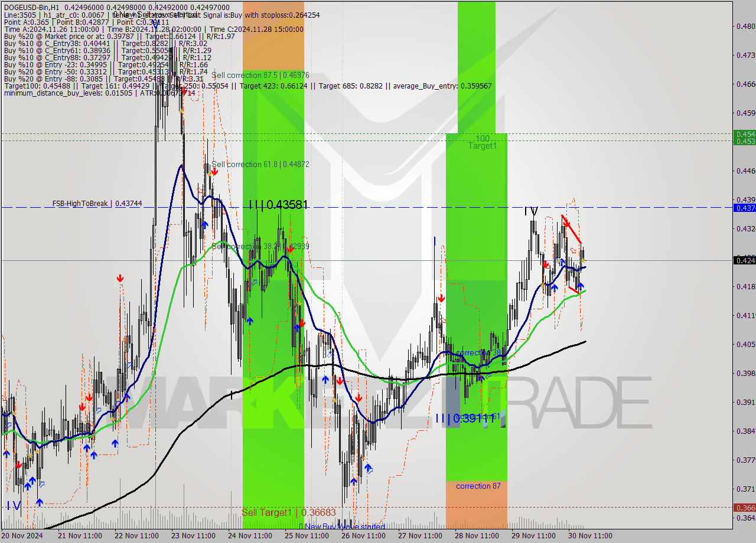Click the 0.432 price axis label
Image resolution: width=756 pixels, height=543 pixels.
pos(745,228)
